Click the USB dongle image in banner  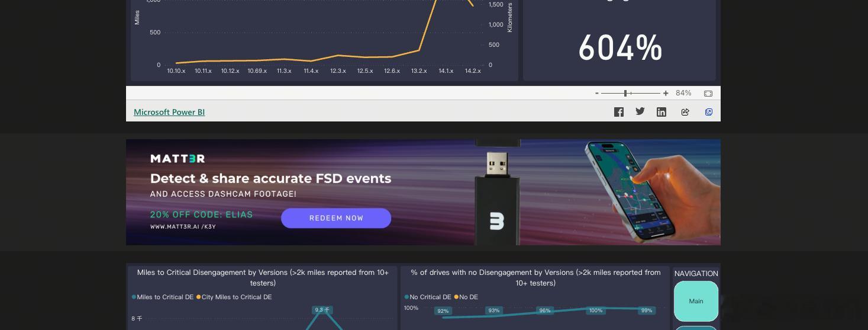pyautogui.click(x=498, y=193)
